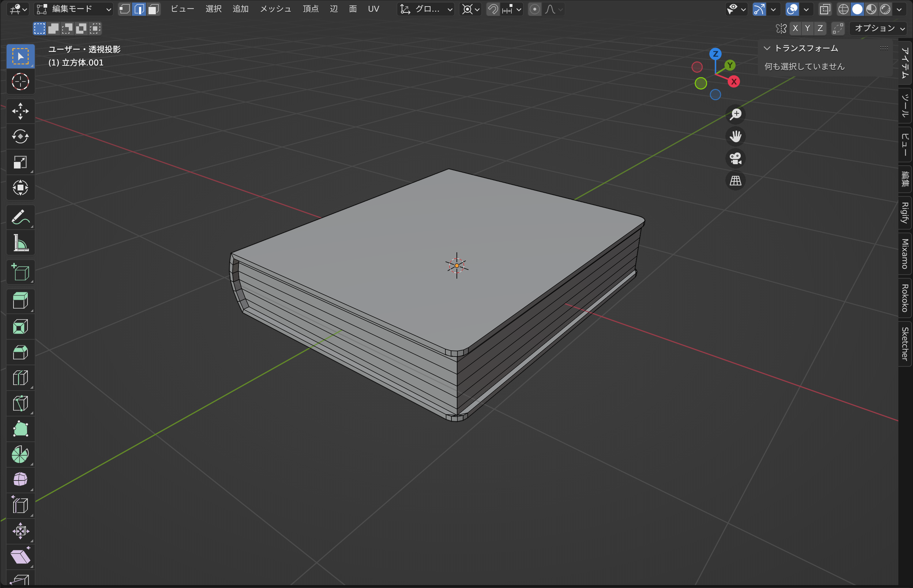Viewport: 913px width, 588px height.
Task: Toggle Z axis mirror
Action: point(820,28)
